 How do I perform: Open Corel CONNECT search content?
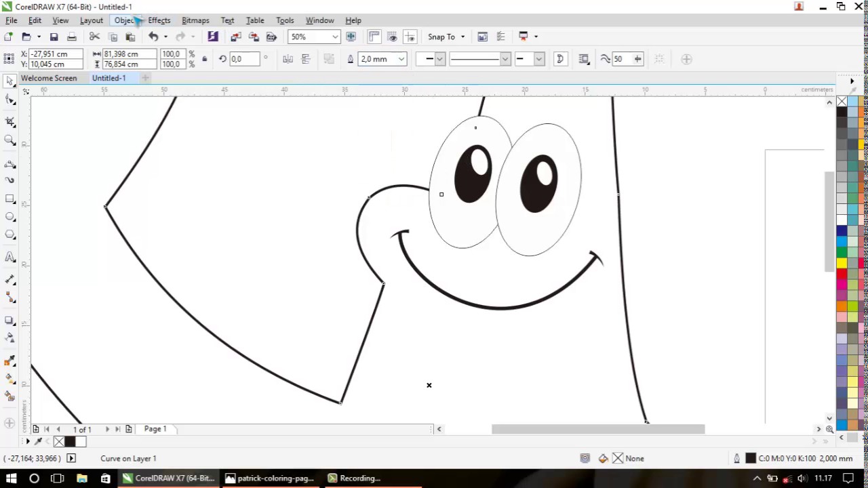(x=213, y=37)
